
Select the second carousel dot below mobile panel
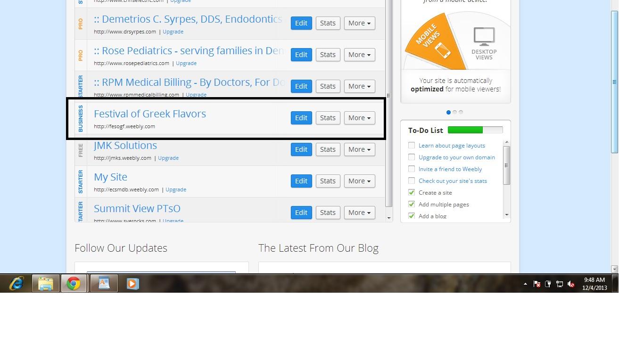(x=454, y=112)
